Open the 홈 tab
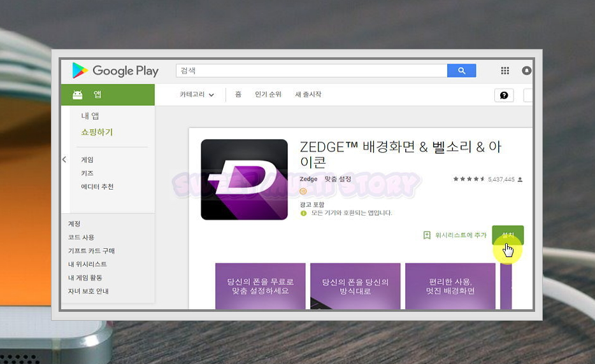Image resolution: width=595 pixels, height=364 pixels. click(x=238, y=94)
